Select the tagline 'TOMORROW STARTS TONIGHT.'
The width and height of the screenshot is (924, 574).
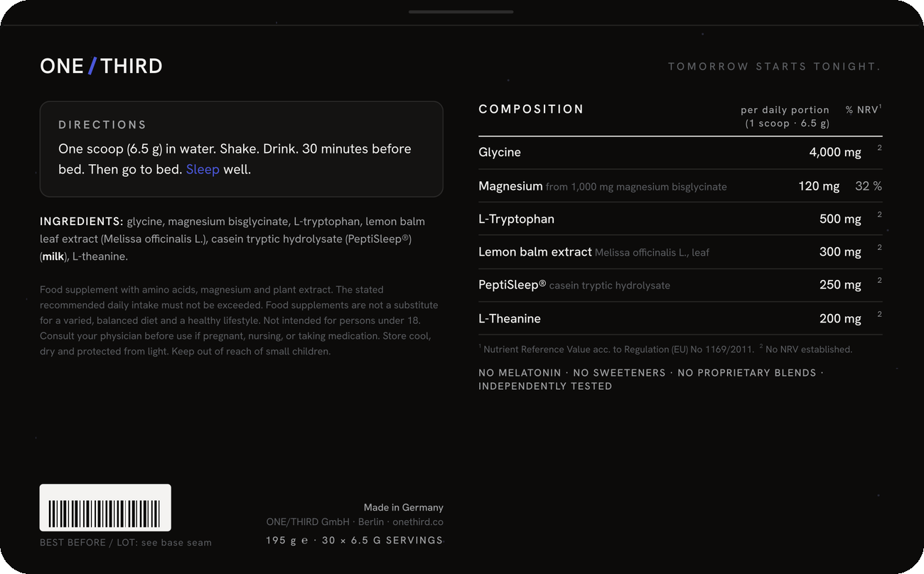[x=775, y=67]
